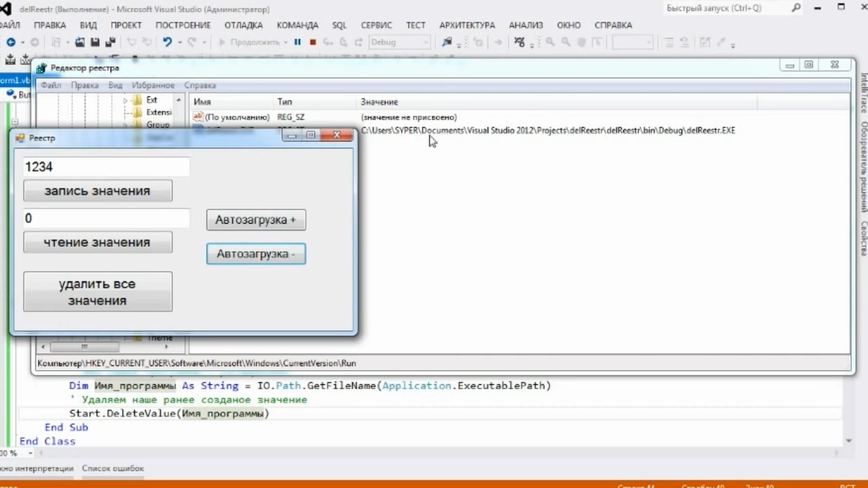This screenshot has width=868, height=488.
Task: Open Избранное menu in Registry Editor
Action: pos(153,85)
